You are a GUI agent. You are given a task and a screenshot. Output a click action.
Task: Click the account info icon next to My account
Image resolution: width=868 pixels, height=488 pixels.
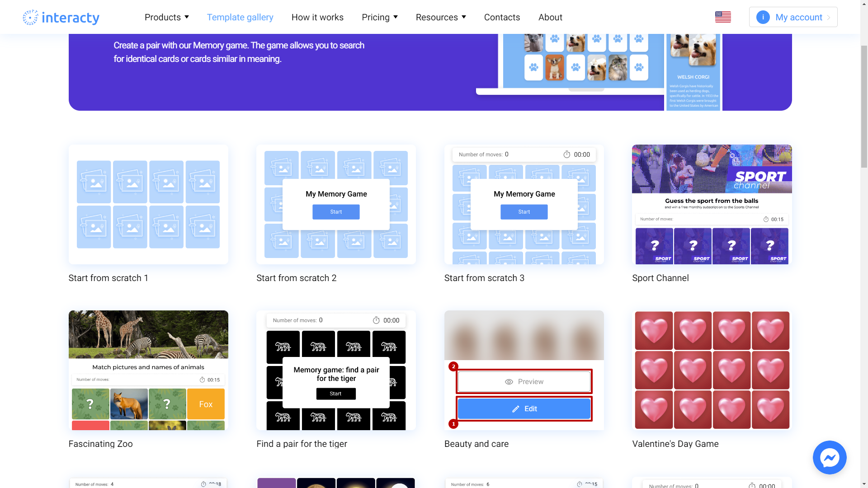point(763,17)
